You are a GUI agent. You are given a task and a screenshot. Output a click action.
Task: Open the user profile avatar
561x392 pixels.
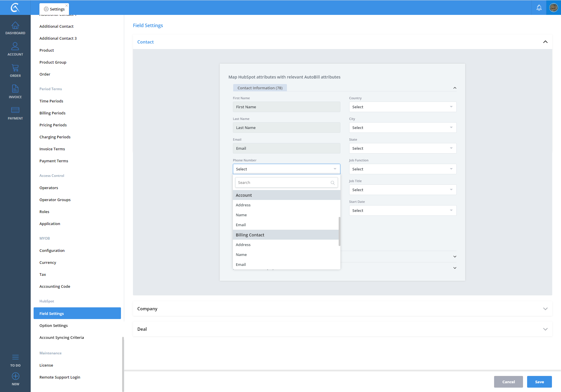coord(553,8)
